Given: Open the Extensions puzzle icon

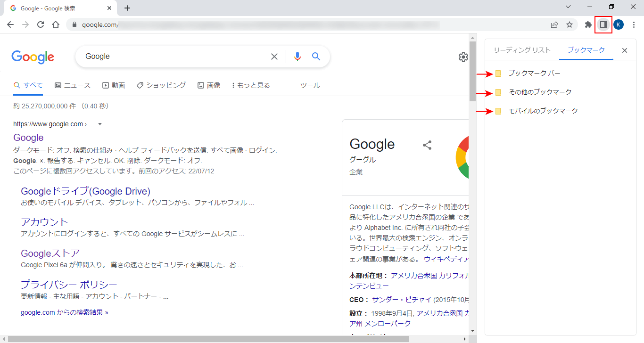Looking at the screenshot, I should point(588,24).
